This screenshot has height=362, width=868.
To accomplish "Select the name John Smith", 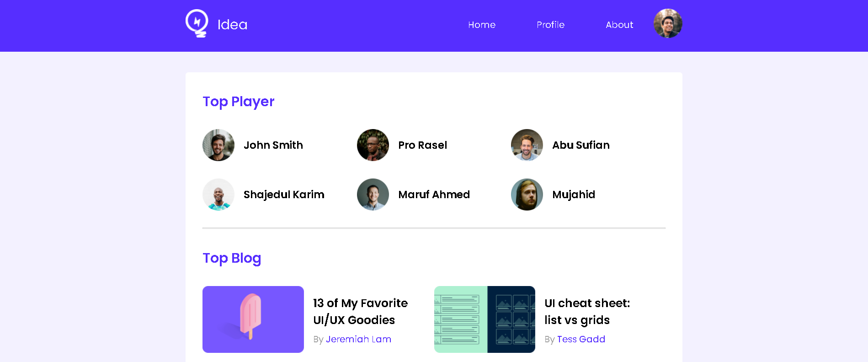I will (x=273, y=145).
